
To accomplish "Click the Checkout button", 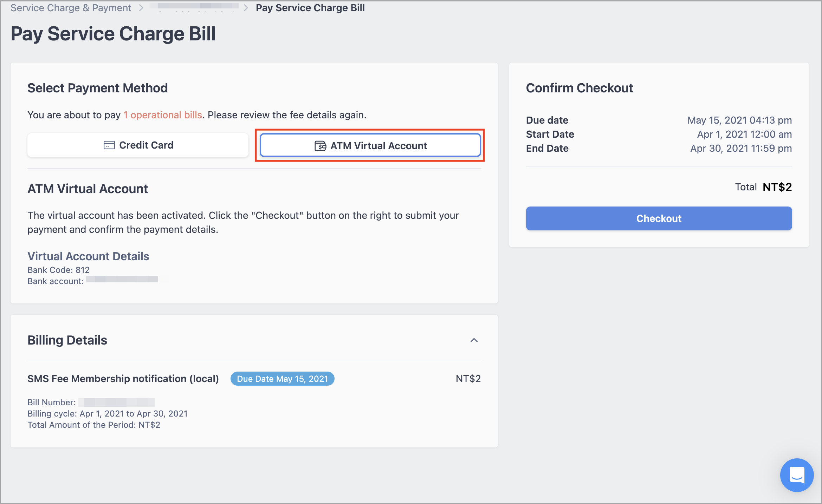I will (x=659, y=218).
